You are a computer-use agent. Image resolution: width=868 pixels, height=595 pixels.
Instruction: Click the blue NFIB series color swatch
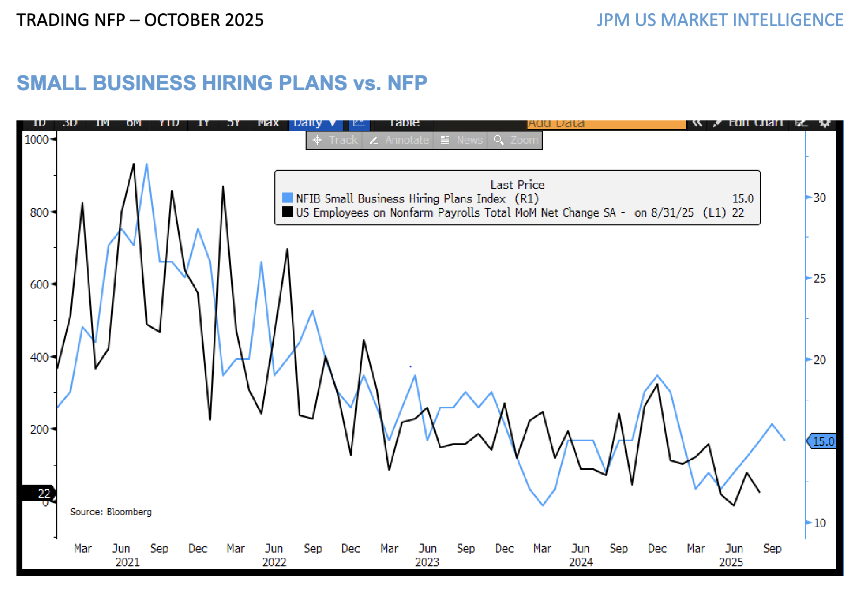pos(288,198)
